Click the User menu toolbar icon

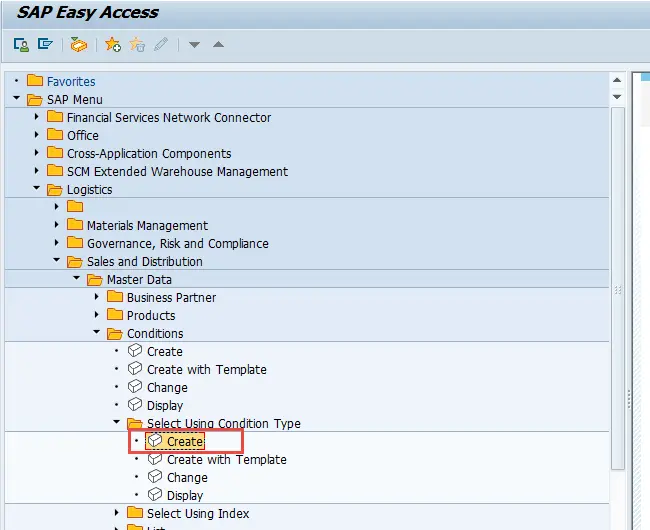tap(21, 44)
